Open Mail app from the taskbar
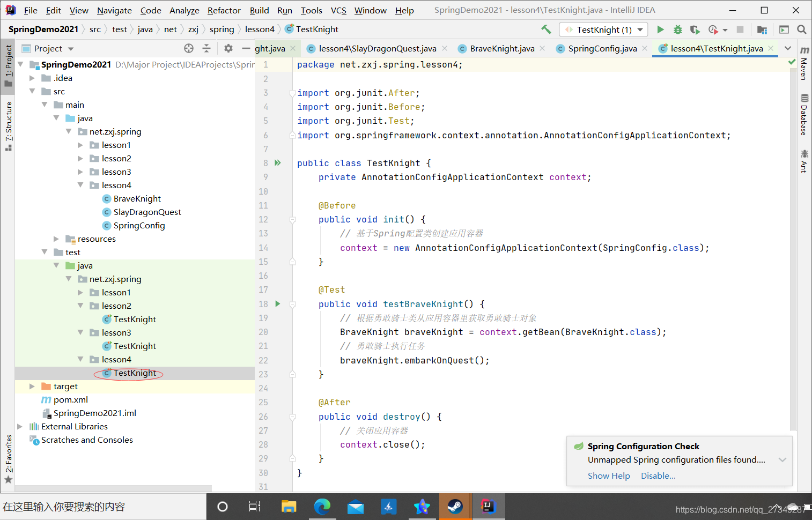The image size is (812, 520). (x=356, y=507)
